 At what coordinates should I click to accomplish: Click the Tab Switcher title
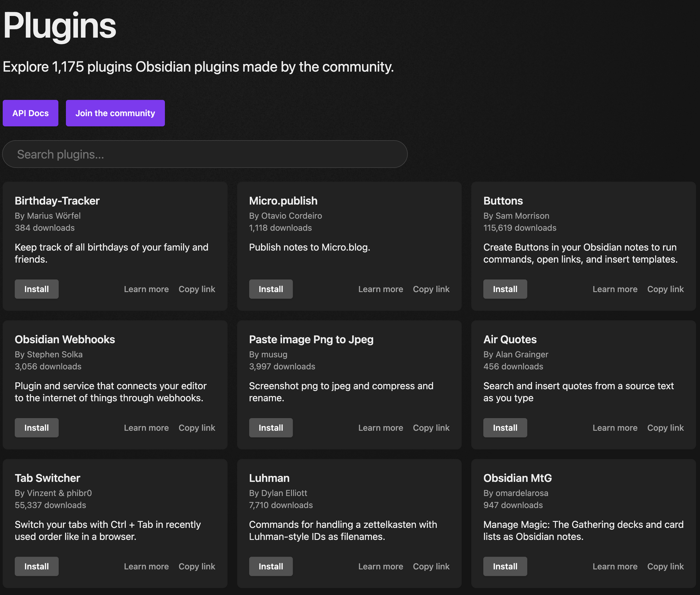click(47, 478)
